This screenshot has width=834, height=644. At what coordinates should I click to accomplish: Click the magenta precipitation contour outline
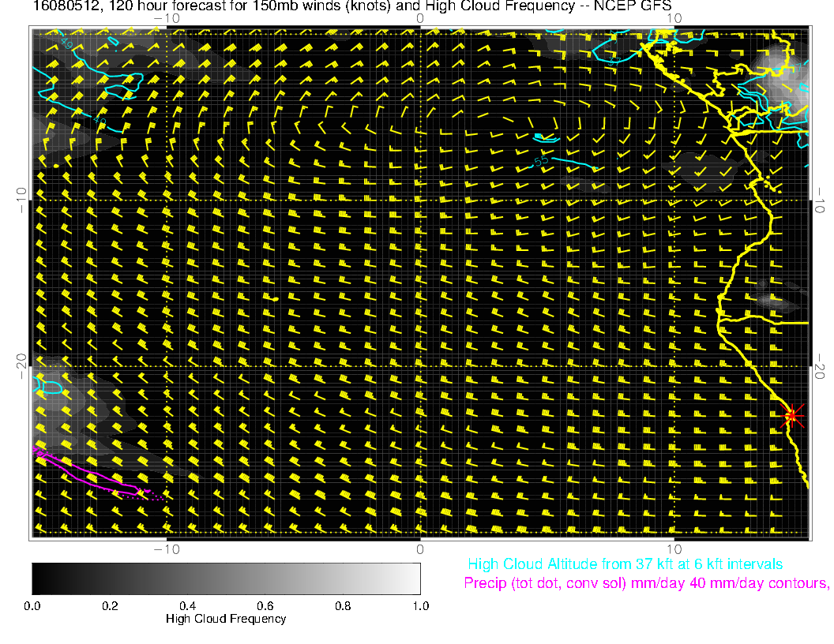pos(87,474)
